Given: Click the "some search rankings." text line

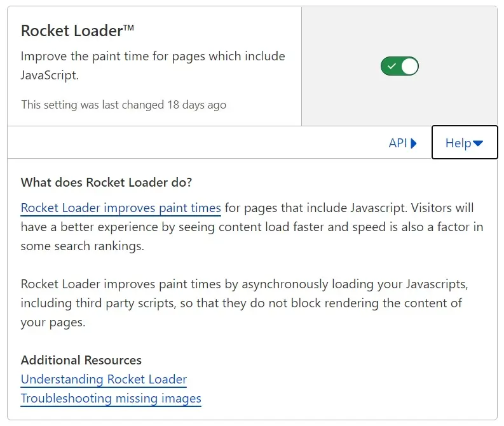Looking at the screenshot, I should coord(82,246).
